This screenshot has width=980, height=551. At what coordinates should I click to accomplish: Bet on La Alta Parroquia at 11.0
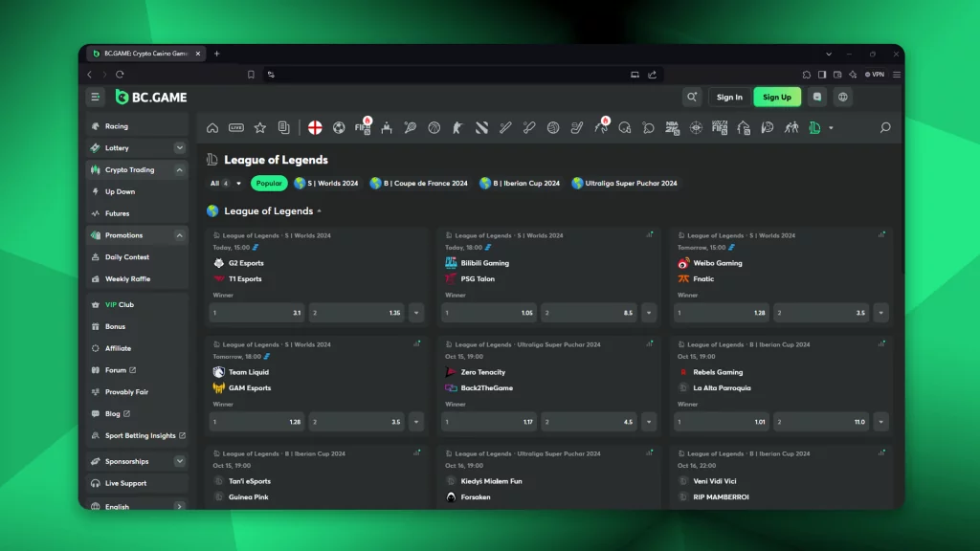click(821, 422)
